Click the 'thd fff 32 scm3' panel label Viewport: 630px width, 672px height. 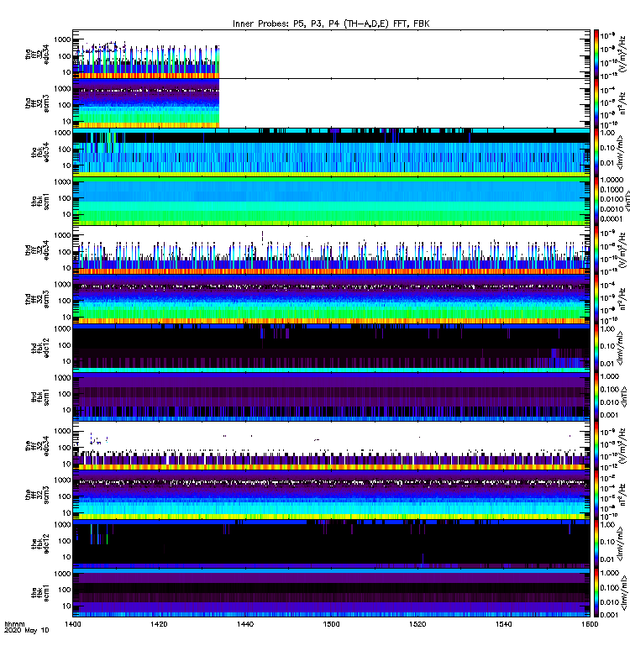pos(37,299)
